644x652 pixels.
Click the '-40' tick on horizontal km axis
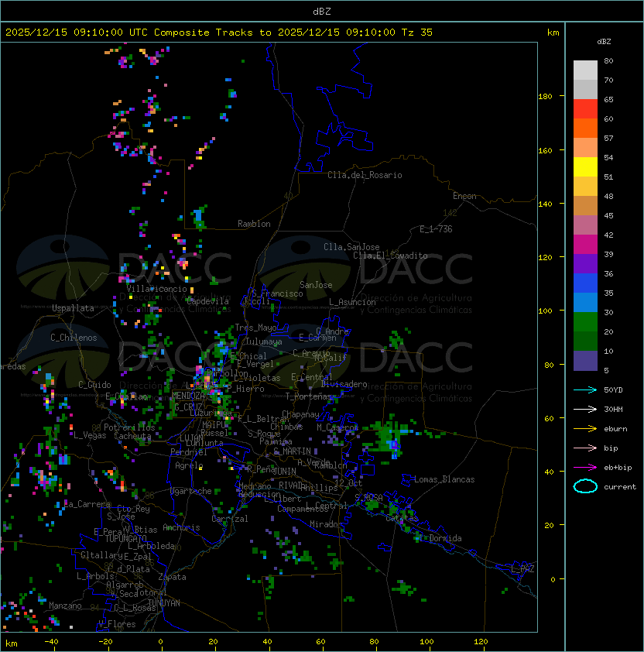51,642
